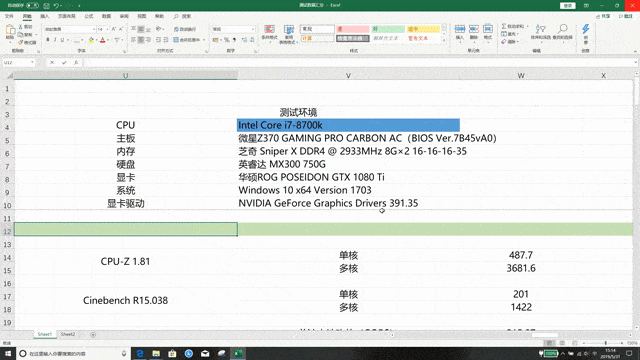The image size is (640, 360).
Task: Click the Format Painter brush icon
Action: [x=21, y=42]
